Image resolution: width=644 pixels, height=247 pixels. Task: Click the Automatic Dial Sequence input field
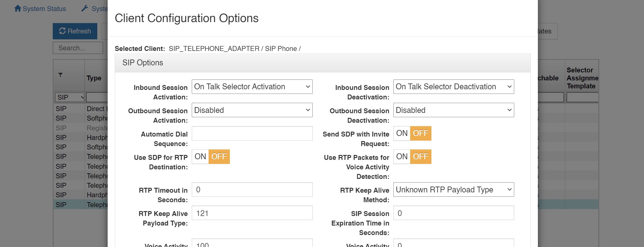click(252, 133)
